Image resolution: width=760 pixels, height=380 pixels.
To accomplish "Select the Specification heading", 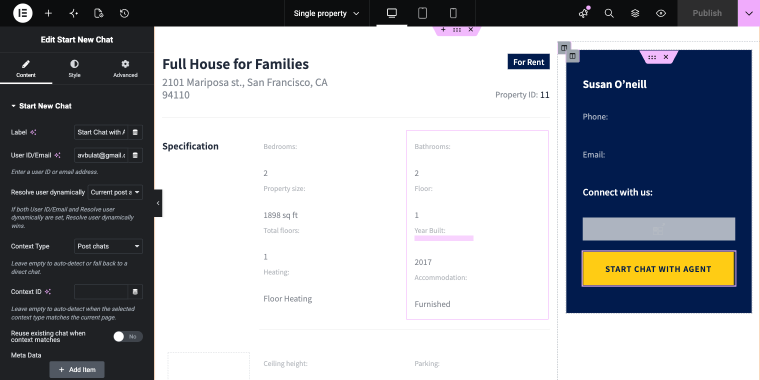I will (x=190, y=146).
